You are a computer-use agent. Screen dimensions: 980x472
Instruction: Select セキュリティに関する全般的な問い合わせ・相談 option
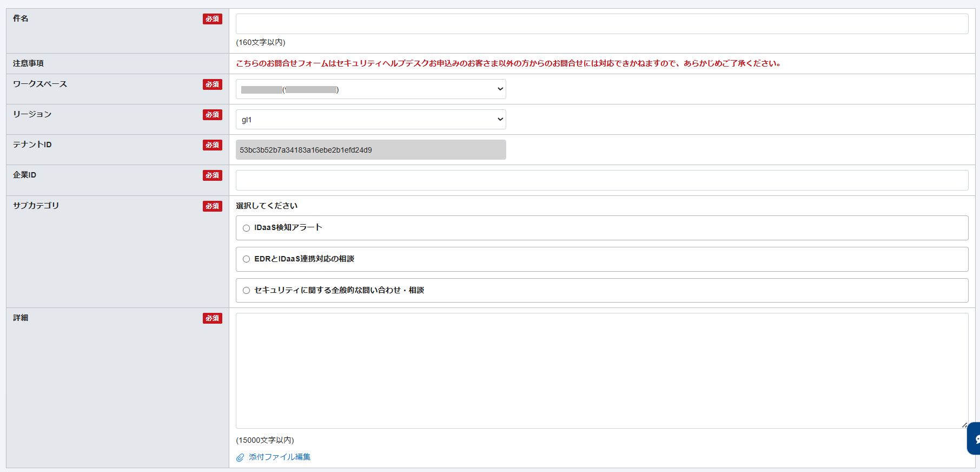(247, 291)
